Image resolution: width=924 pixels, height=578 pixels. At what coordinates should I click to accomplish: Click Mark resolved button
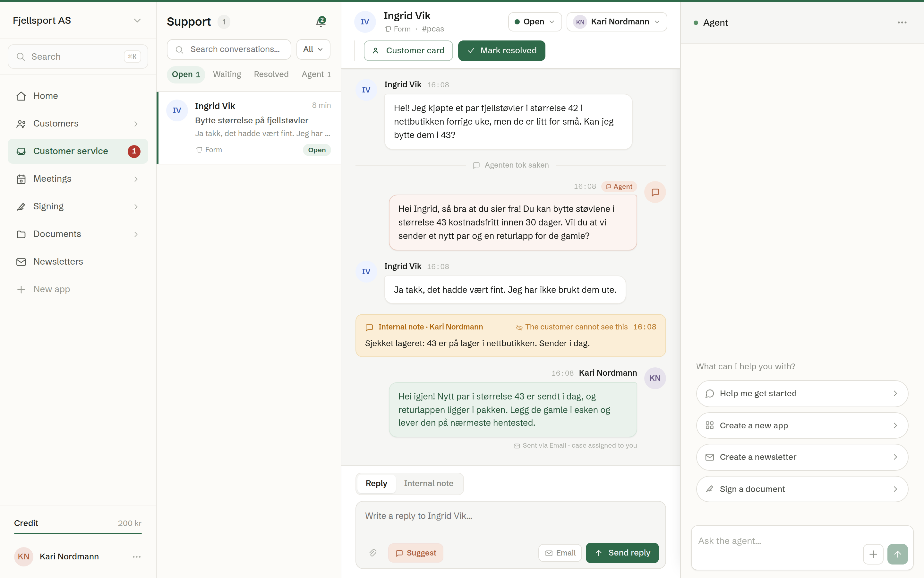click(501, 50)
